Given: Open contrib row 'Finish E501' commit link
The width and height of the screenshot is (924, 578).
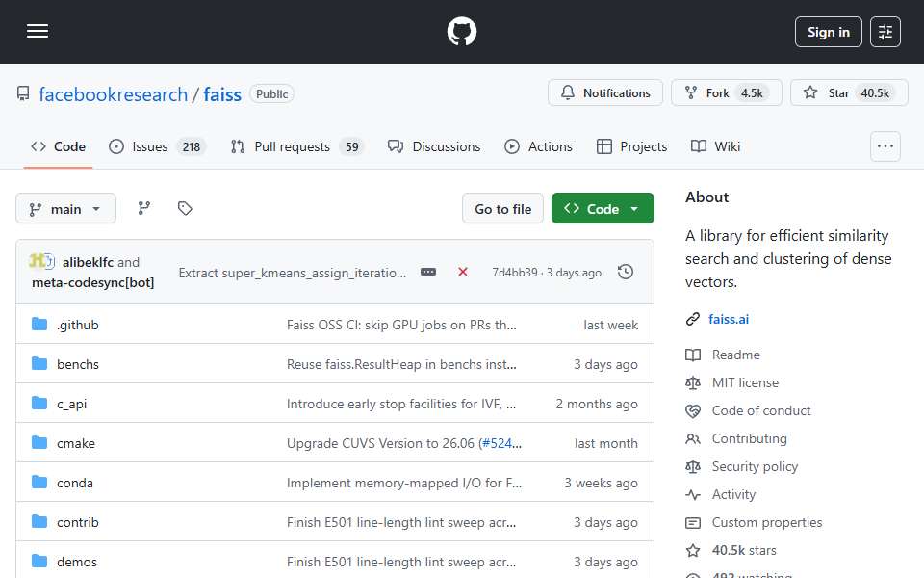Looking at the screenshot, I should pyautogui.click(x=401, y=522).
